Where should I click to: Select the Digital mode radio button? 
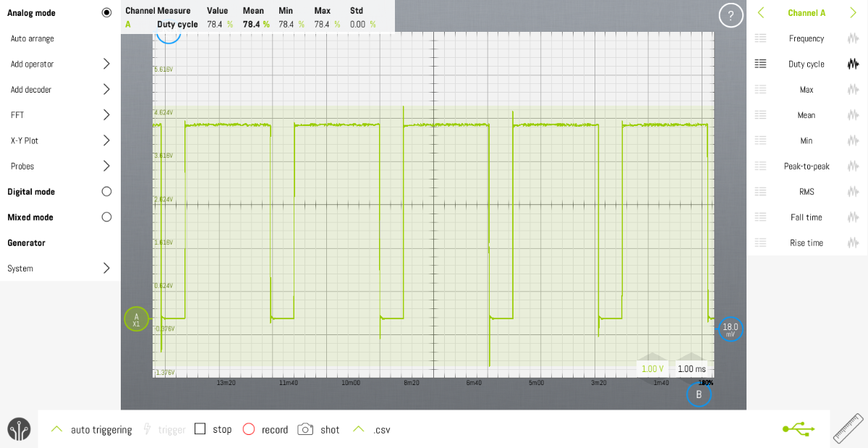pyautogui.click(x=106, y=191)
